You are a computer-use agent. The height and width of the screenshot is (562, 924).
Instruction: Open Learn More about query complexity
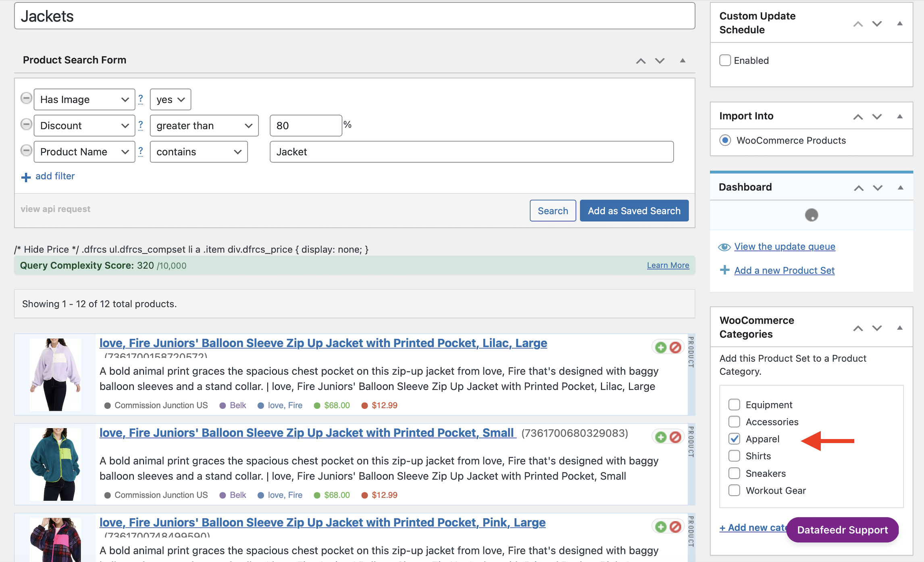(x=668, y=265)
